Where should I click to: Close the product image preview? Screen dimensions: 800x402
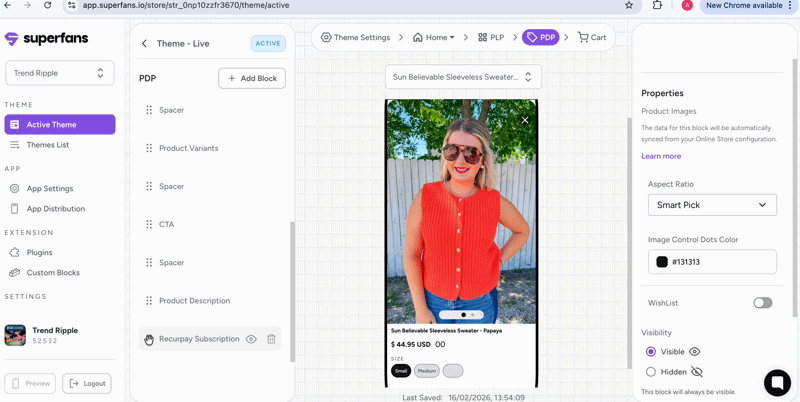pyautogui.click(x=525, y=120)
